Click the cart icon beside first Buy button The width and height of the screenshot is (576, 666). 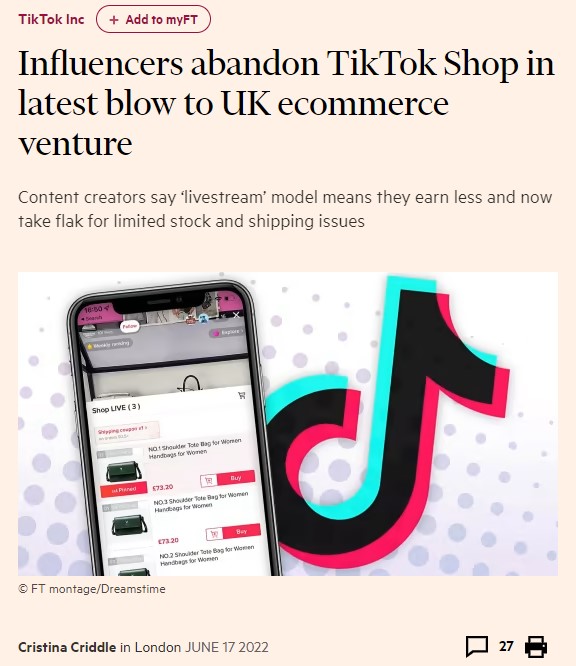coord(209,481)
